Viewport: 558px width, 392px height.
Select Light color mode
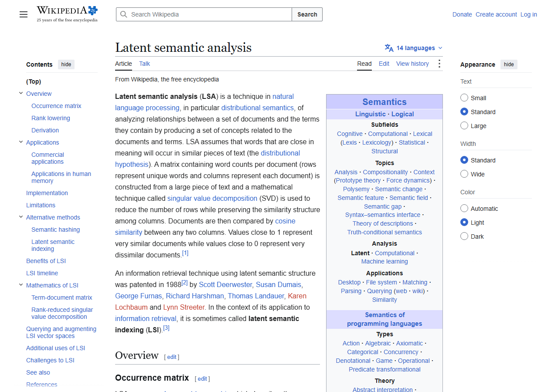[464, 223]
